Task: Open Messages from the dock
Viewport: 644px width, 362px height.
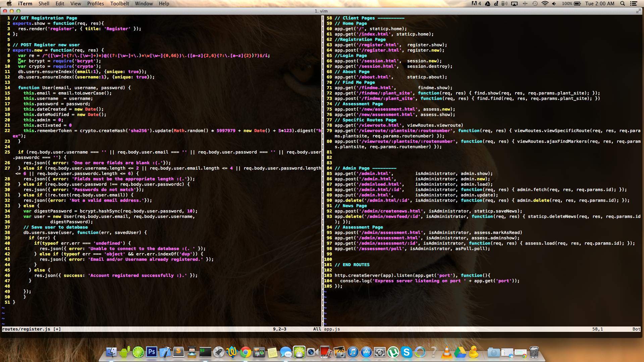Action: coord(286,352)
